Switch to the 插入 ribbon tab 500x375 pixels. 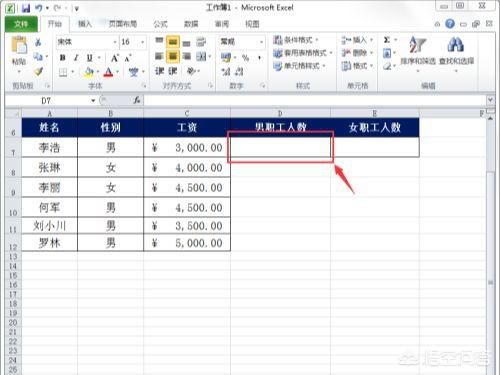[x=85, y=24]
